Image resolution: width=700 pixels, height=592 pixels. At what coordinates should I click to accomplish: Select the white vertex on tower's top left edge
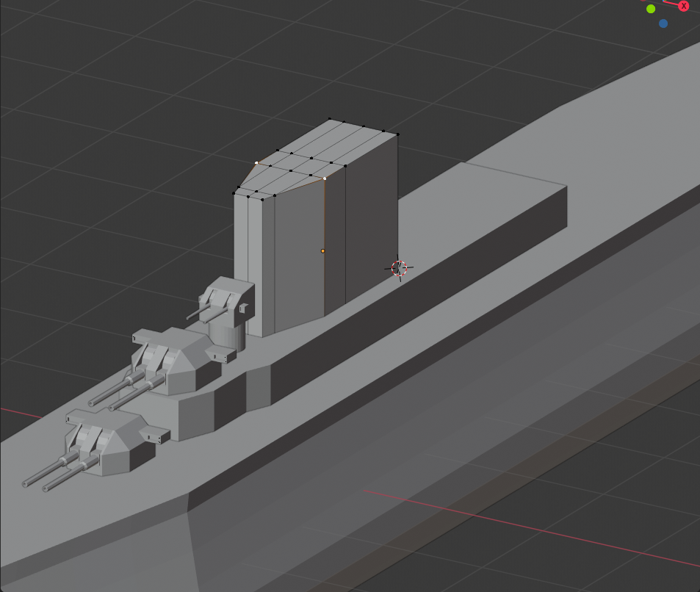pos(256,162)
